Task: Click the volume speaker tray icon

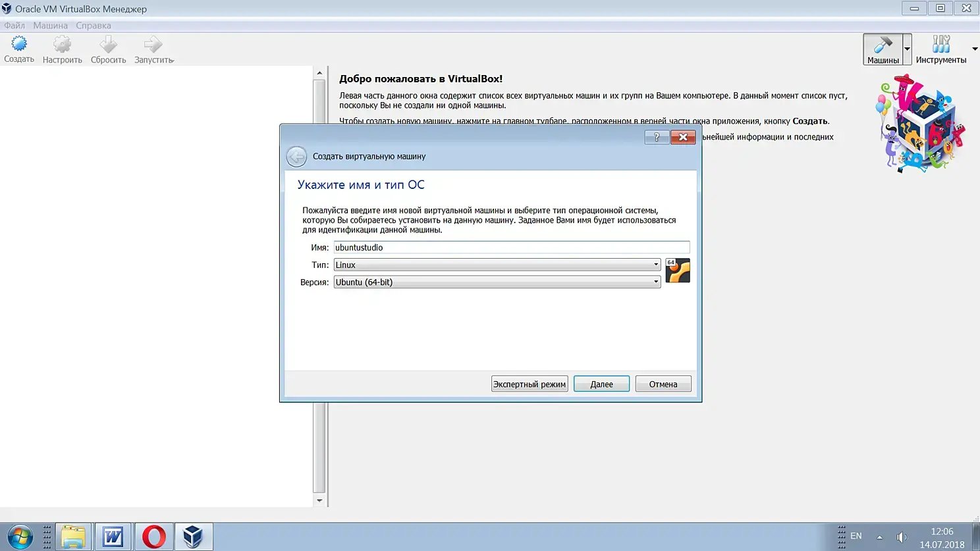Action: (902, 537)
